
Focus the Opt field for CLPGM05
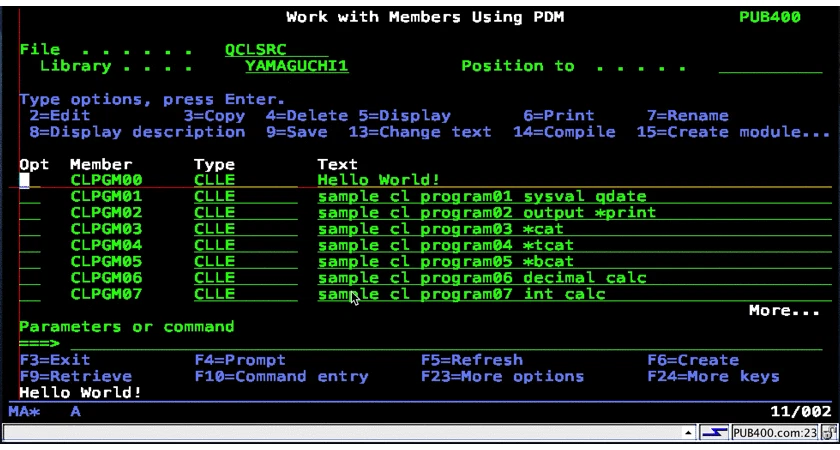tap(29, 261)
